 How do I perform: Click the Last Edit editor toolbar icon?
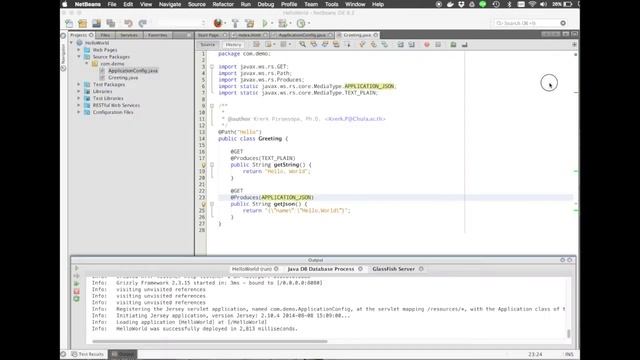[256, 44]
